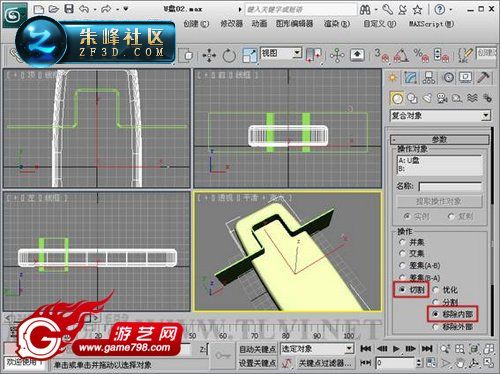Select the Move tool in main toolbar
The image size is (500, 374).
coord(209,55)
